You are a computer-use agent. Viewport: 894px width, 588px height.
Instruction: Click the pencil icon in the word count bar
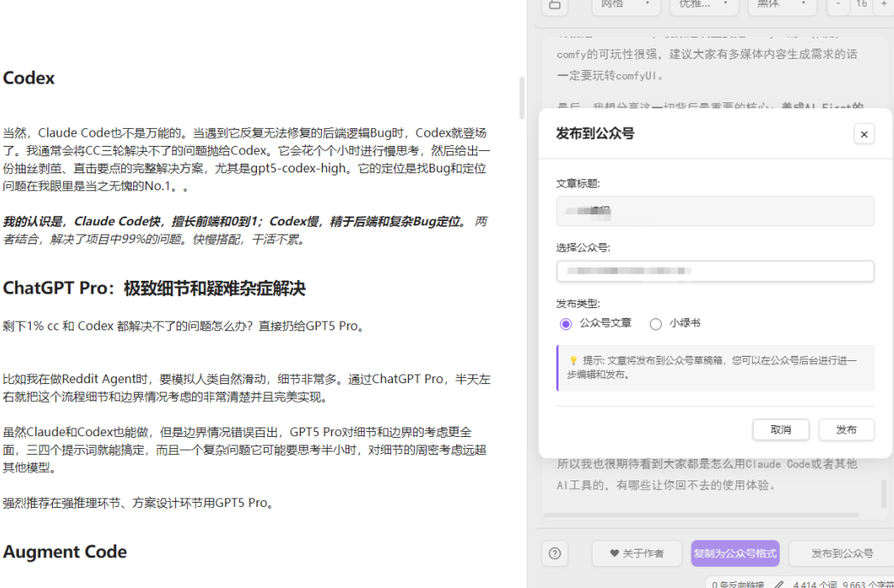pos(780,585)
